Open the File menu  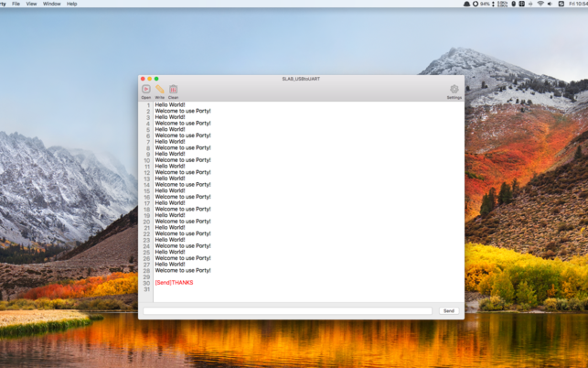point(16,4)
